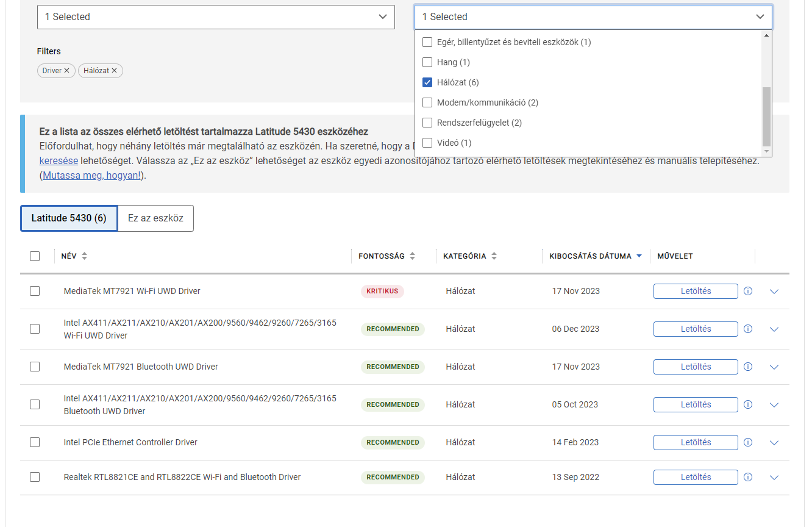812x527 pixels.
Task: Click 'MediaTek MT7921 Wi-Fi UWD Driver' name
Action: click(132, 291)
